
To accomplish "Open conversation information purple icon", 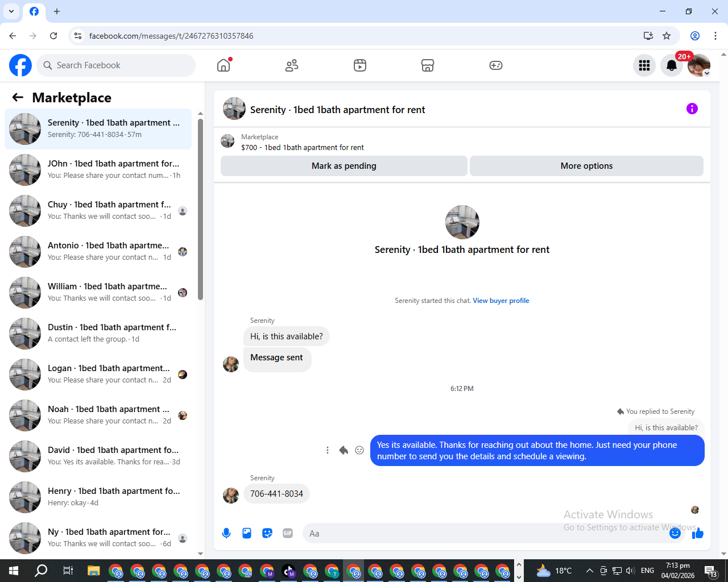I will [692, 109].
